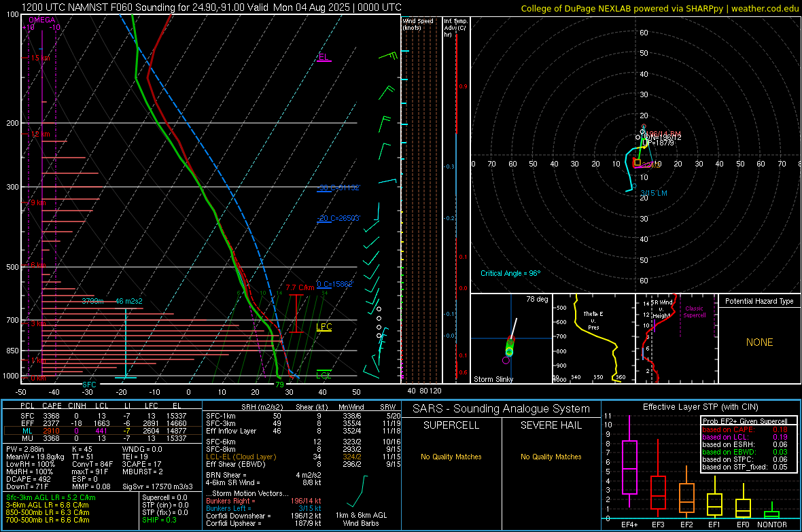
Task: Click the SigSvr = 17570 m3/s3 value
Action: [x=158, y=486]
